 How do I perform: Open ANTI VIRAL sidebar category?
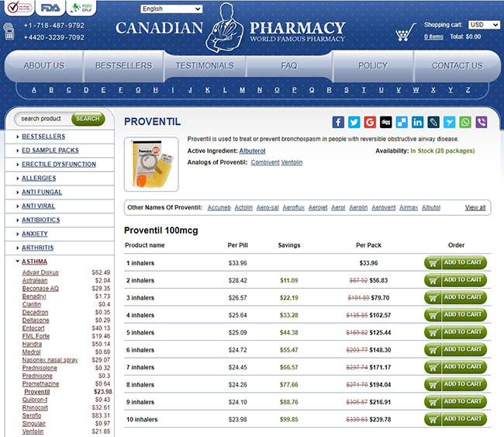(38, 206)
